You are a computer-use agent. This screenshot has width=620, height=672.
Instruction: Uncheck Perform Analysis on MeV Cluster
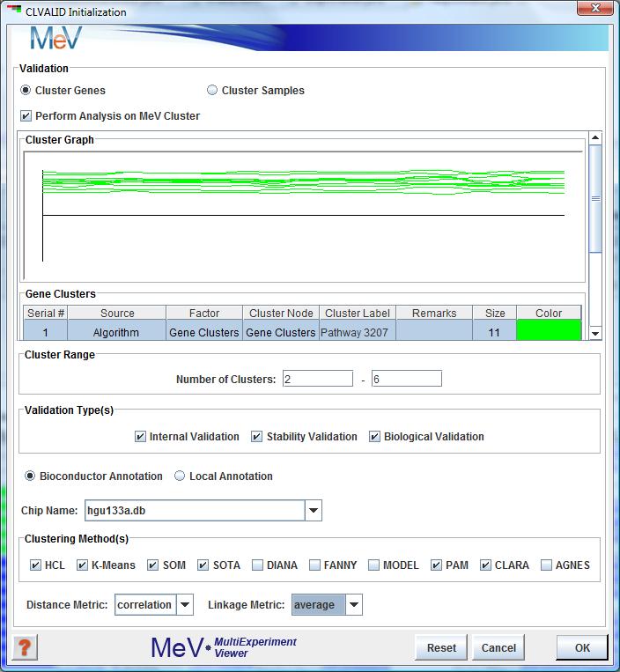point(26,116)
